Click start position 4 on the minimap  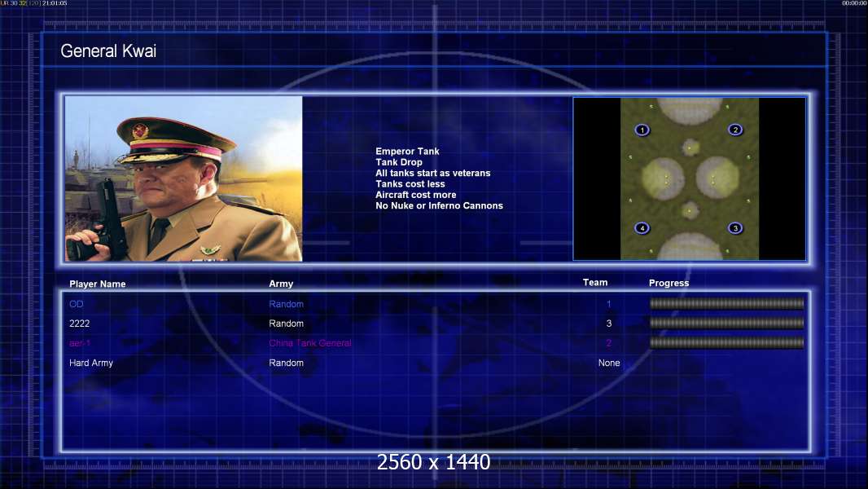[x=642, y=227]
